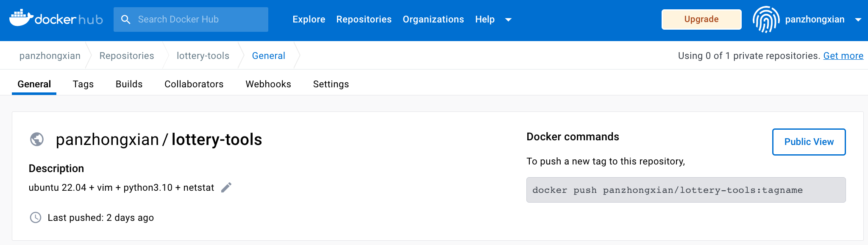Switch to the General tab
This screenshot has width=868, height=245.
pyautogui.click(x=34, y=84)
